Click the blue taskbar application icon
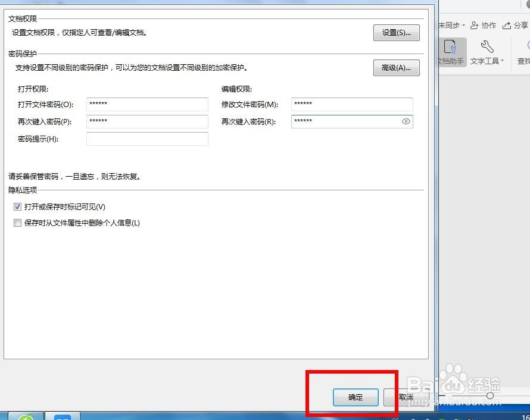 point(63,416)
